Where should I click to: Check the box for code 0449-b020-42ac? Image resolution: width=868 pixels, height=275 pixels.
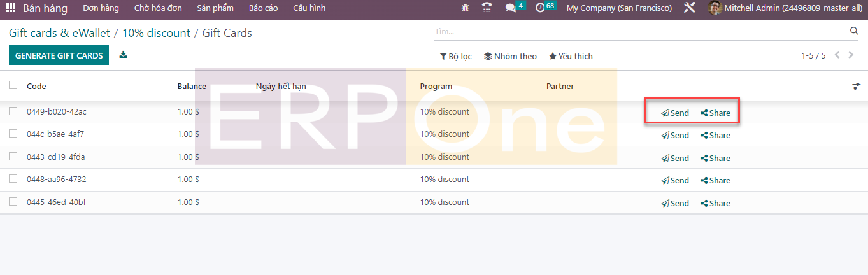13,111
